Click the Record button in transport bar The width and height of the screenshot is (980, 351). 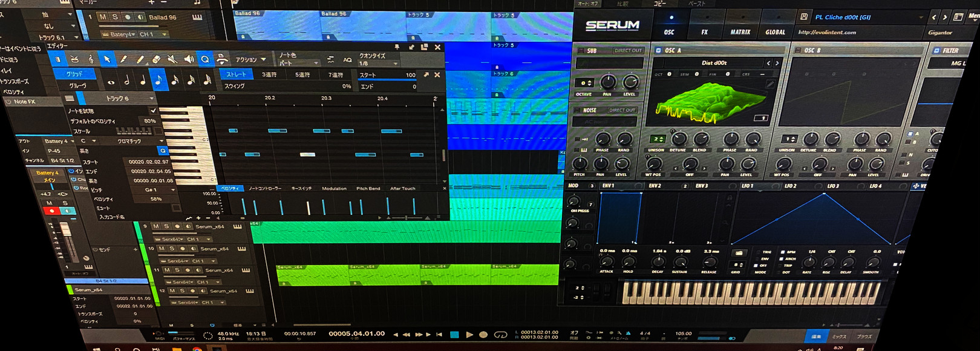pos(483,335)
